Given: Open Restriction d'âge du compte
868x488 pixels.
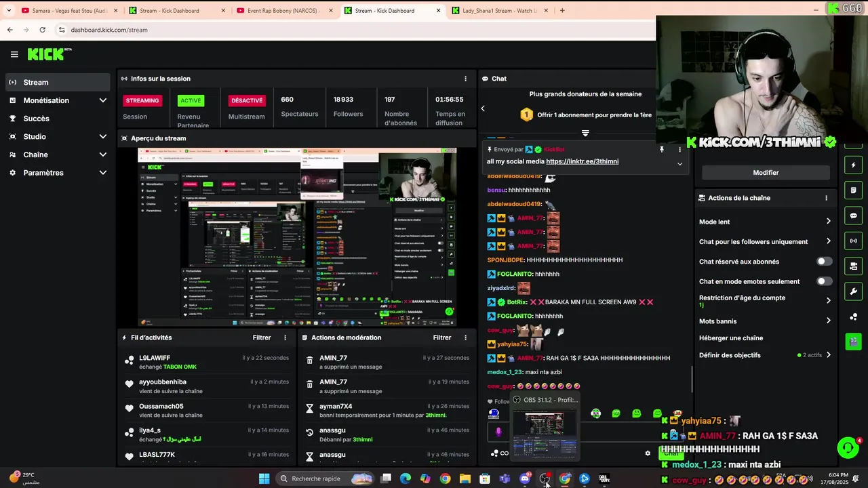Looking at the screenshot, I should click(x=765, y=300).
